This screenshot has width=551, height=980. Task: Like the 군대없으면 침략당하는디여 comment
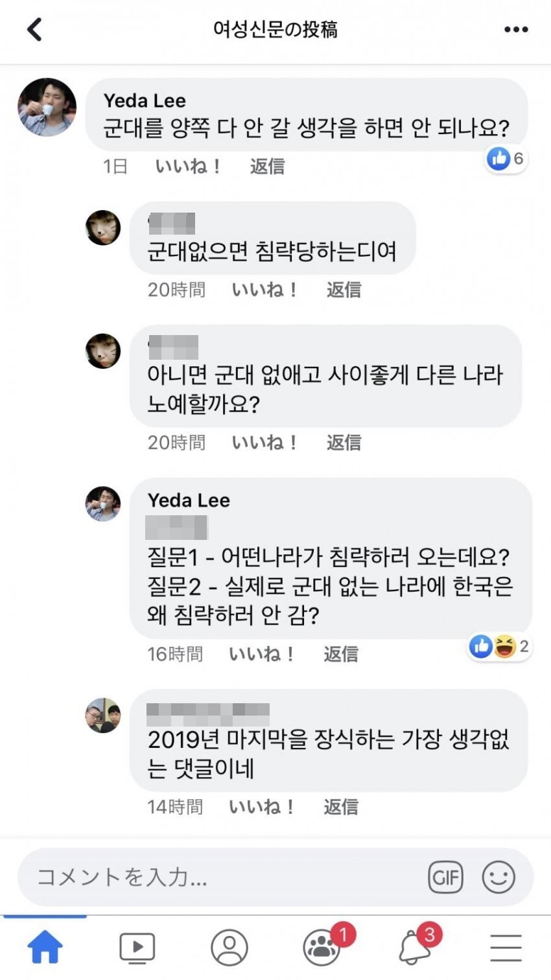click(x=264, y=290)
